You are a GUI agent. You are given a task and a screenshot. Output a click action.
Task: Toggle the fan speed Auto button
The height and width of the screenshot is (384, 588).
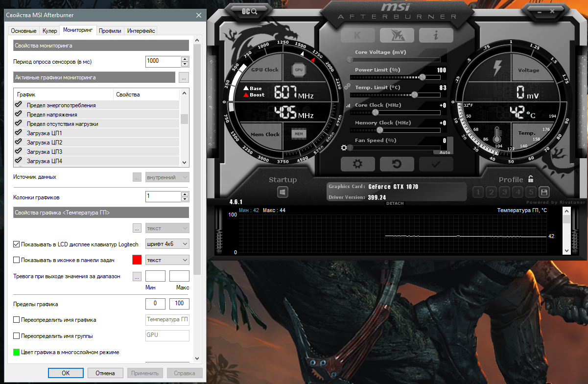click(445, 152)
